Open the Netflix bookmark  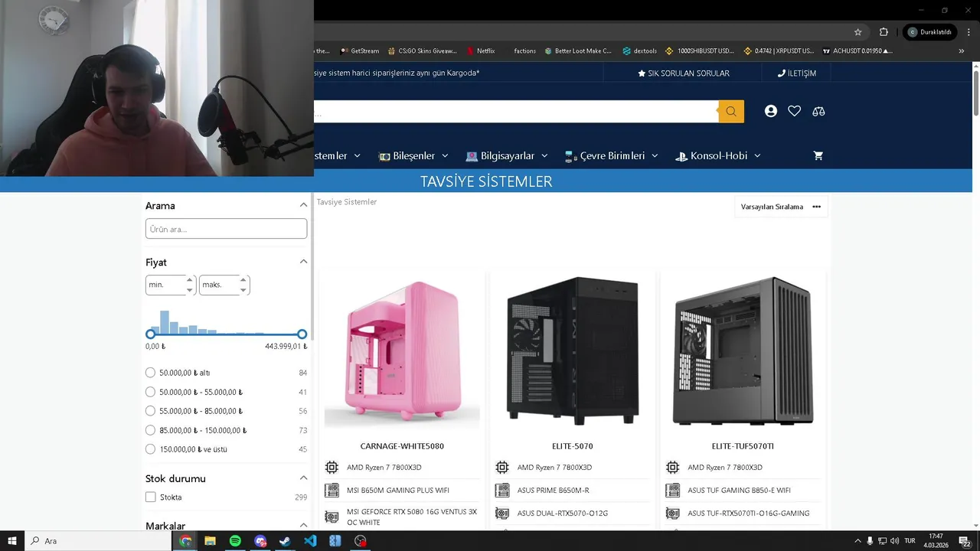tap(481, 51)
